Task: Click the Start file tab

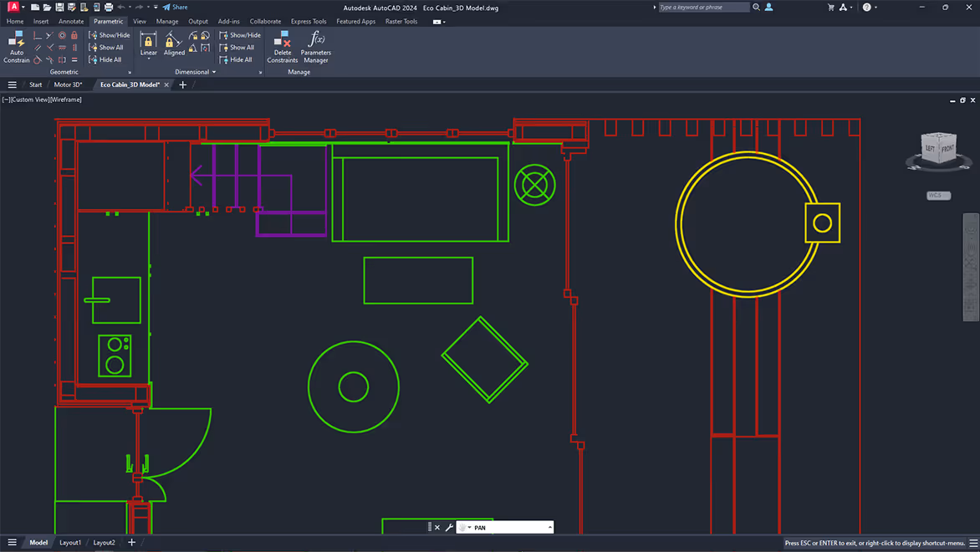Action: (36, 84)
